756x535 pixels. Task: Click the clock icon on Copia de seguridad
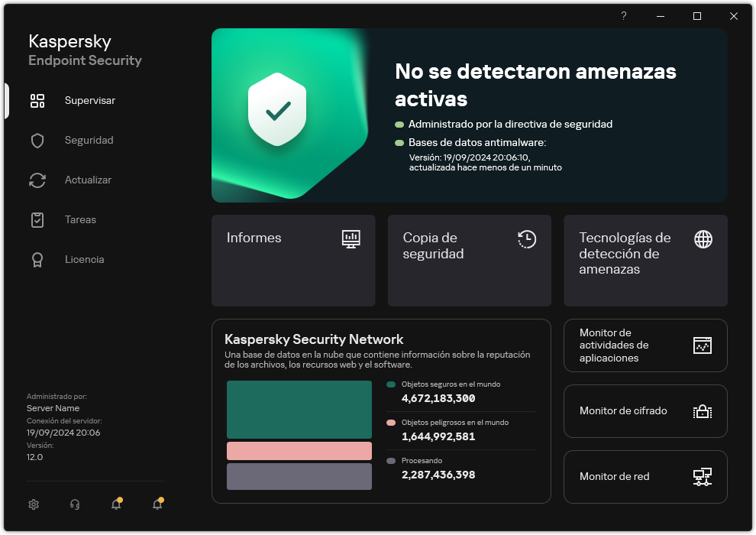pyautogui.click(x=526, y=239)
